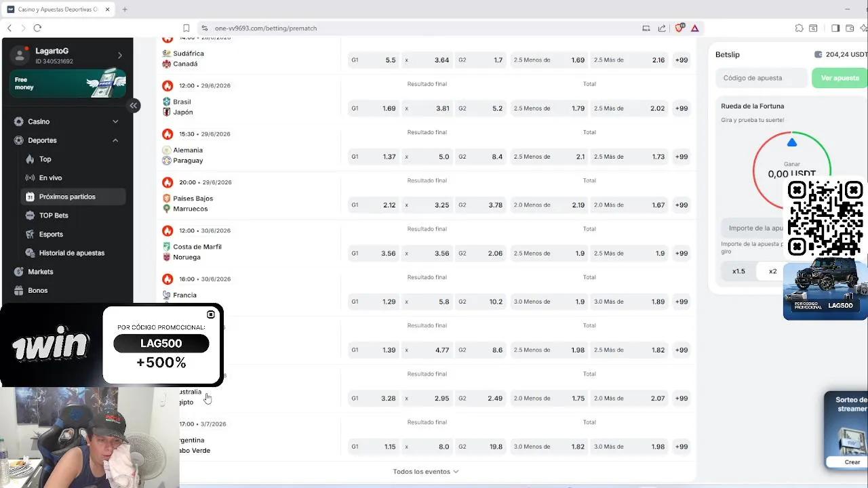
Task: Open a new browser tab
Action: [125, 9]
